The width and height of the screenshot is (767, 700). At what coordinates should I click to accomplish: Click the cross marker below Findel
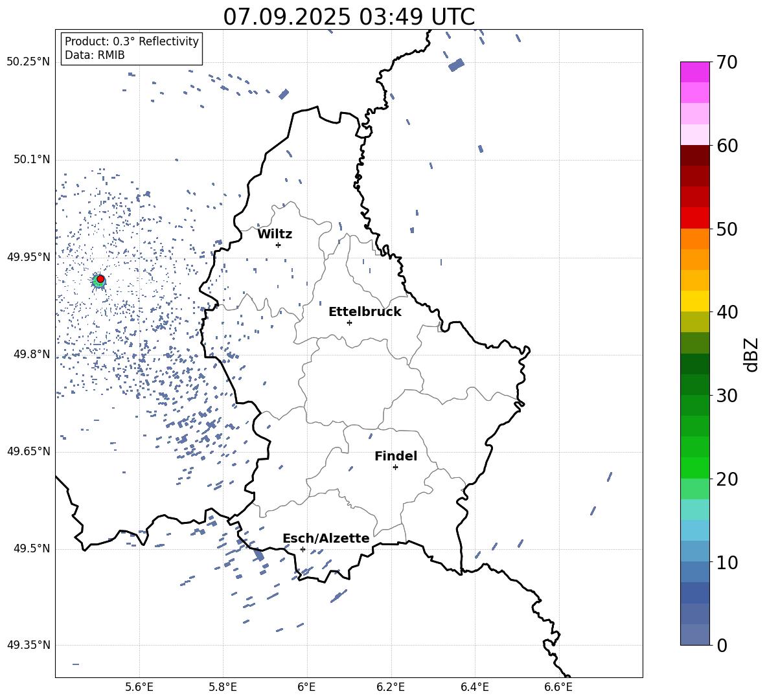pos(395,468)
